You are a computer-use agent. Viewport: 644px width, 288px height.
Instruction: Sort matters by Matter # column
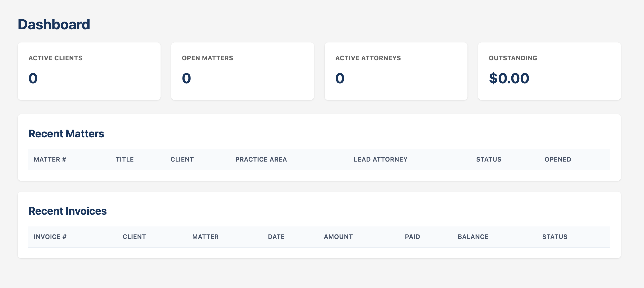point(50,160)
